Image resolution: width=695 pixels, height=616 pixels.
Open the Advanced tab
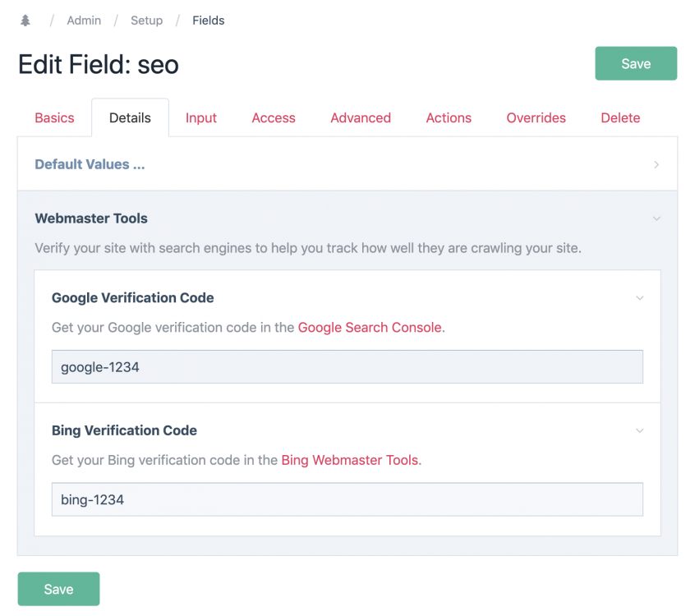360,117
